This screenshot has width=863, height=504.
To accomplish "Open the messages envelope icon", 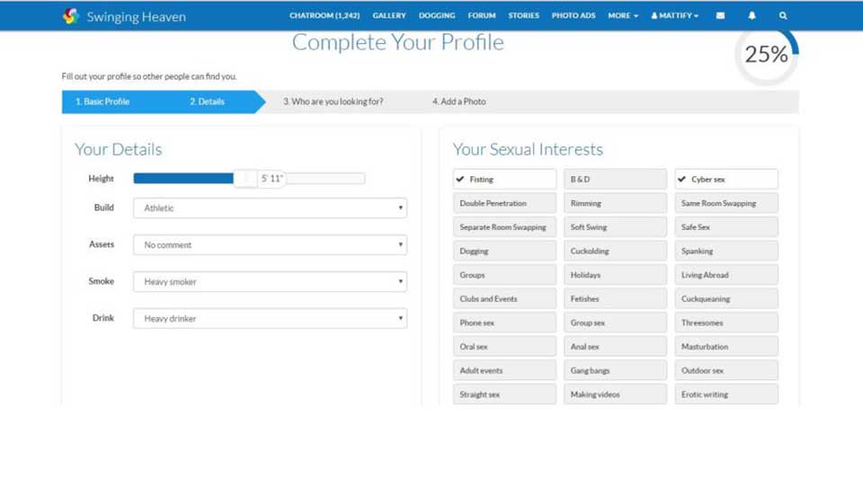I will [x=720, y=15].
